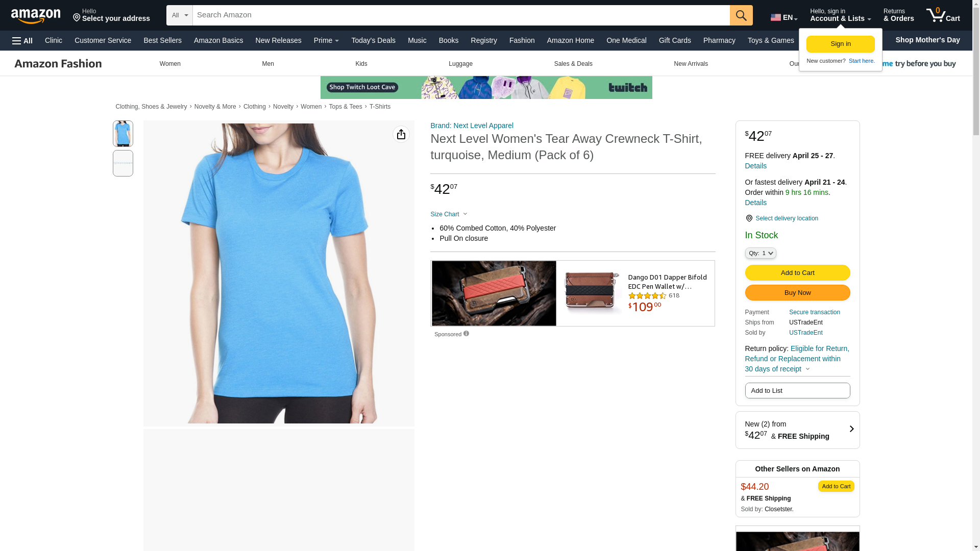Click the Select delivery location pin
The height and width of the screenshot is (551, 980).
[749, 218]
